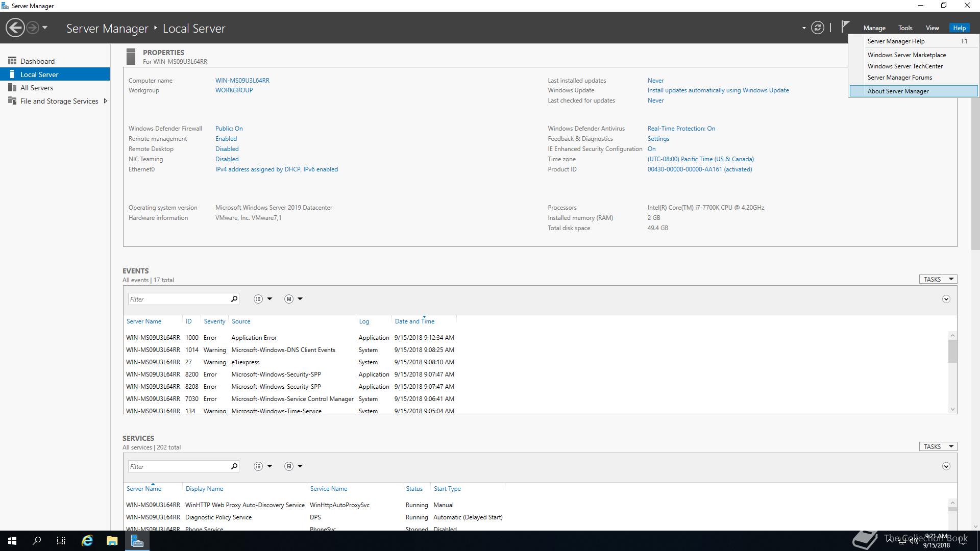
Task: Expand File and Storage Services arrow
Action: [106, 101]
